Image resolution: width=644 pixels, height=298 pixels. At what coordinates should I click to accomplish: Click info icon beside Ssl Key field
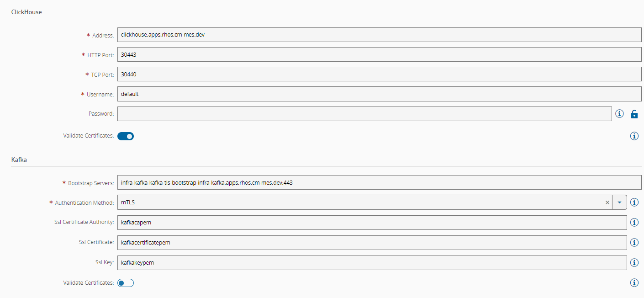coord(634,263)
